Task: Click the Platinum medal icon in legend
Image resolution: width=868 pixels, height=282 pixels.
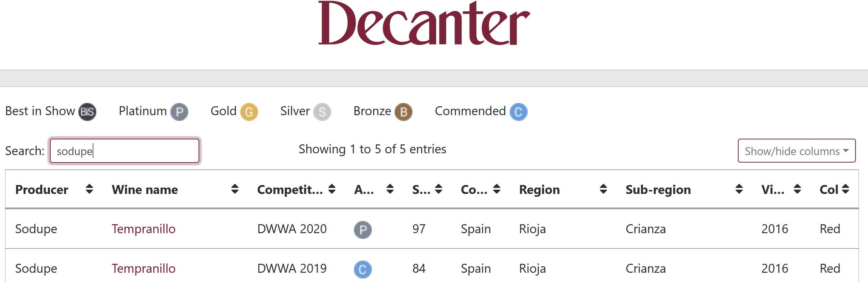Action: tap(179, 112)
